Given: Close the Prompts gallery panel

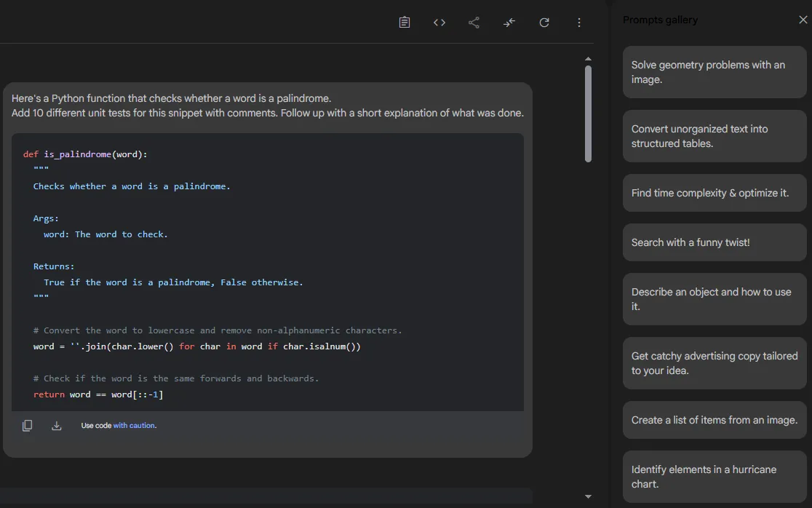Looking at the screenshot, I should [803, 20].
